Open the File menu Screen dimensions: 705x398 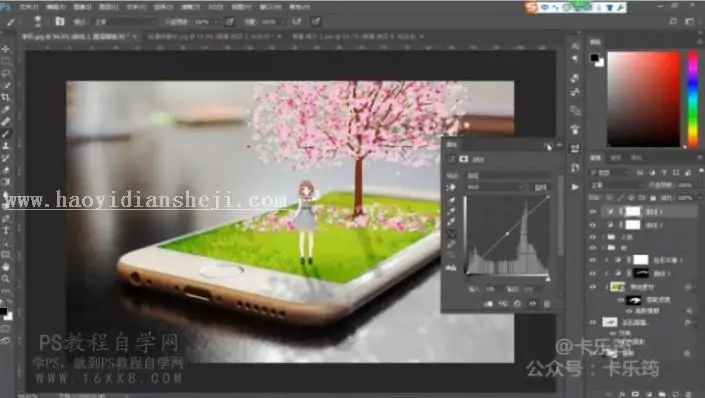coord(29,7)
